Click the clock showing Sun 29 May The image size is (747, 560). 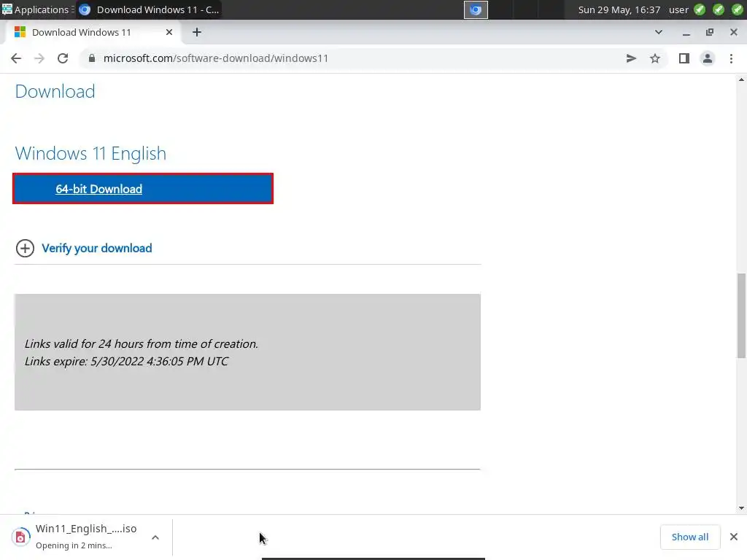tap(619, 9)
